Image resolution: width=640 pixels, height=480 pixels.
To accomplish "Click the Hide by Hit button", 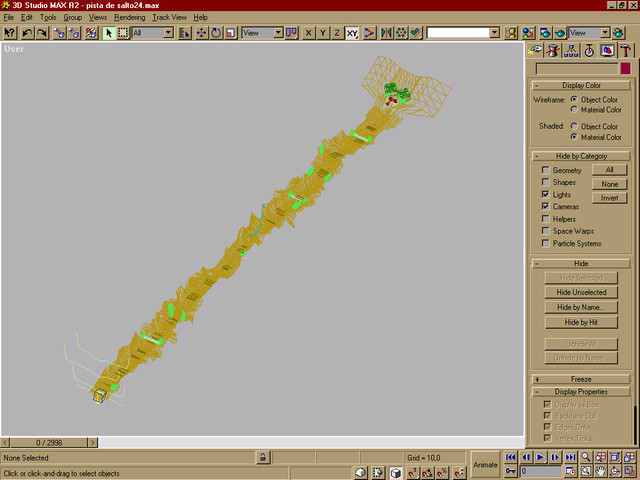I will point(581,322).
